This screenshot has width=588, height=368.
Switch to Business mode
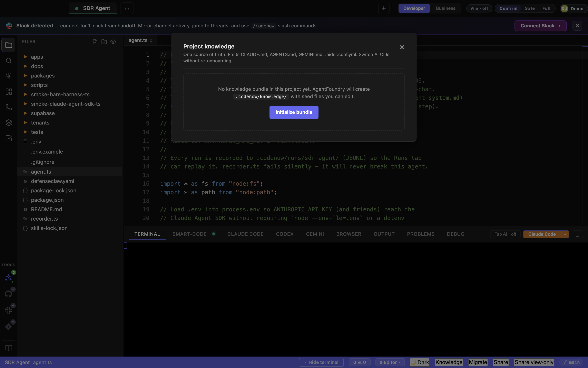point(445,8)
